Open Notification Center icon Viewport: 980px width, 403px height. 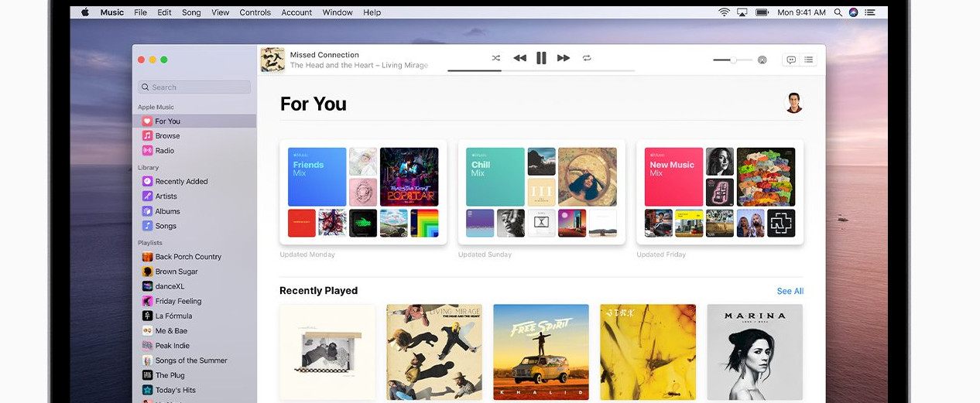click(x=870, y=12)
